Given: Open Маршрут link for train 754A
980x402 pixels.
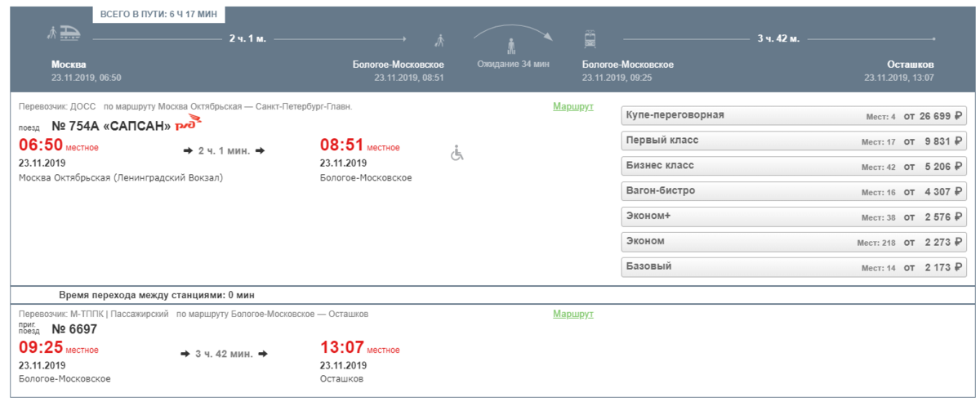Looking at the screenshot, I should pos(573,107).
